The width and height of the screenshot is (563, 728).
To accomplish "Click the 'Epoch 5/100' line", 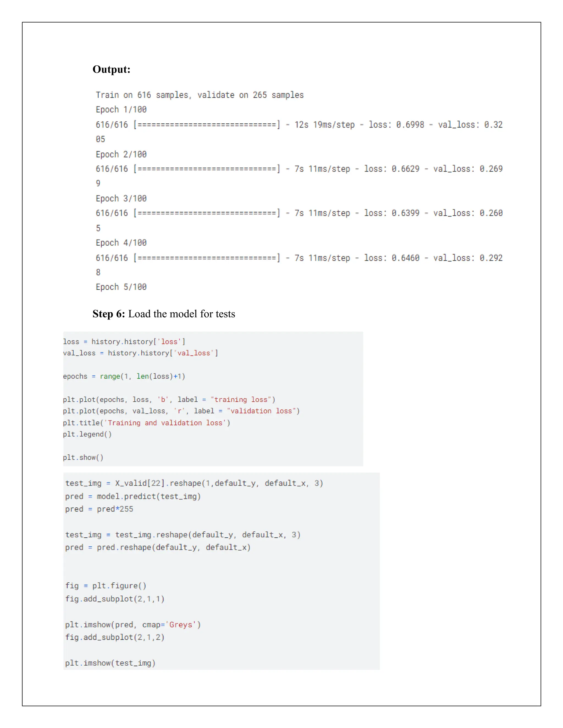I will pos(121,287).
